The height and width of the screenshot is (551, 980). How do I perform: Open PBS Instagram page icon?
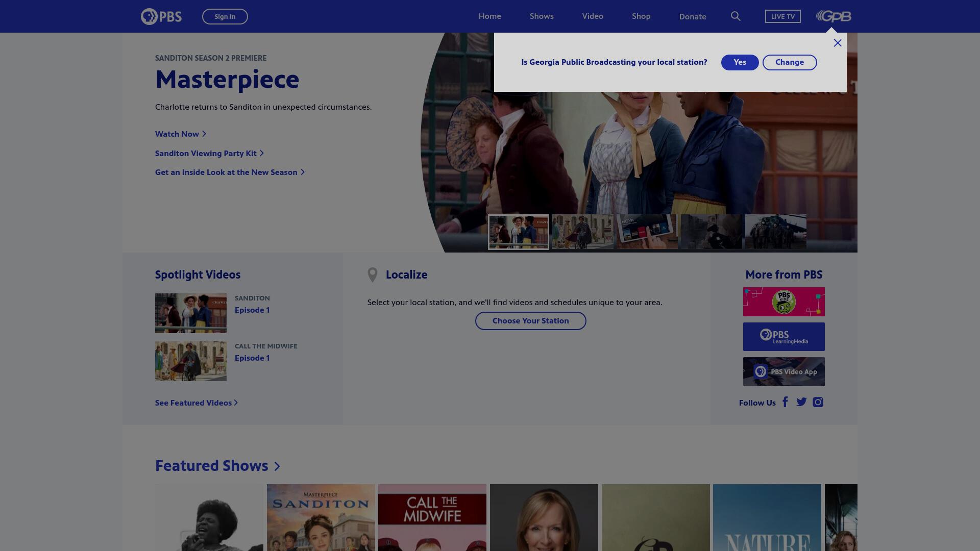(x=818, y=402)
